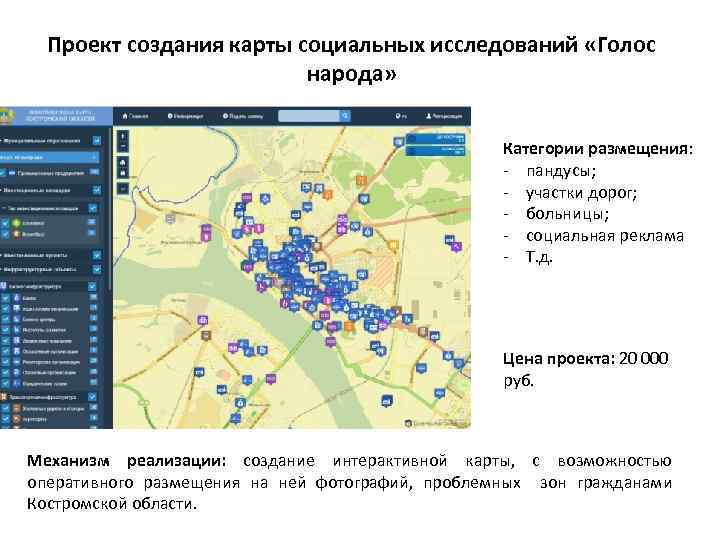
Task: Toggle the Аэропорты layer checkbox
Action: pos(5,419)
